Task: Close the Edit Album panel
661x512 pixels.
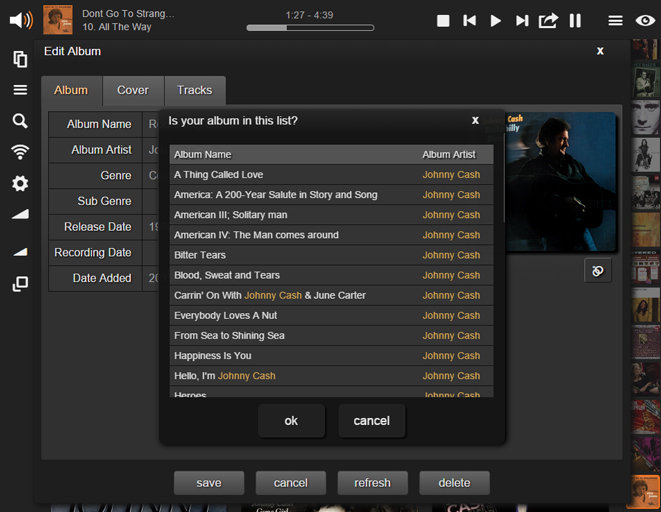Action: coord(600,51)
